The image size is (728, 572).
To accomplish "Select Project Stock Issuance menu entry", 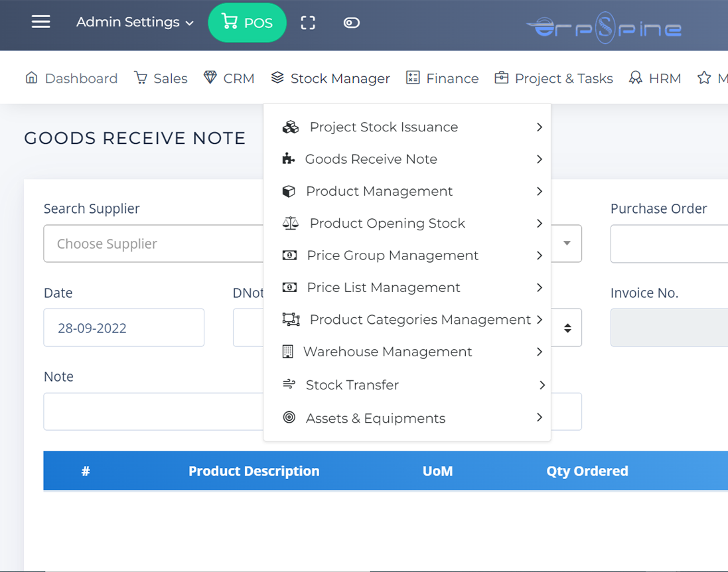I will (x=384, y=127).
